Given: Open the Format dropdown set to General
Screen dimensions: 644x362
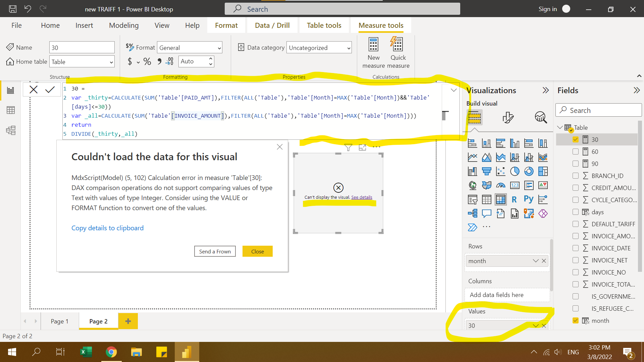Looking at the screenshot, I should [190, 48].
